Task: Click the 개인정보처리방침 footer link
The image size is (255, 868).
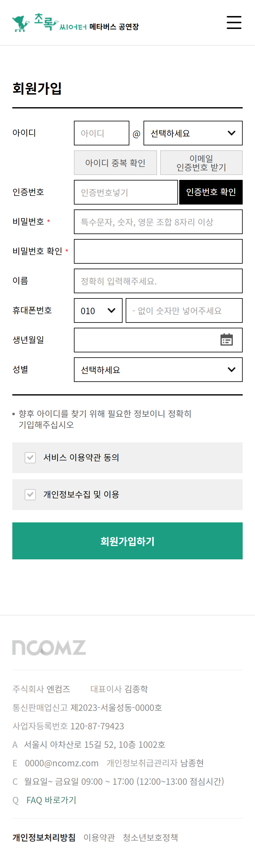Action: pyautogui.click(x=43, y=837)
